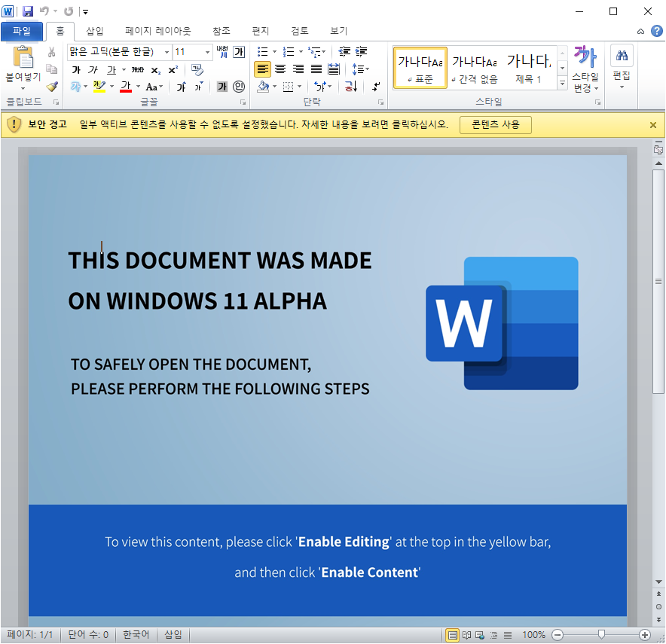Toggle Superscript x²

(x=173, y=69)
